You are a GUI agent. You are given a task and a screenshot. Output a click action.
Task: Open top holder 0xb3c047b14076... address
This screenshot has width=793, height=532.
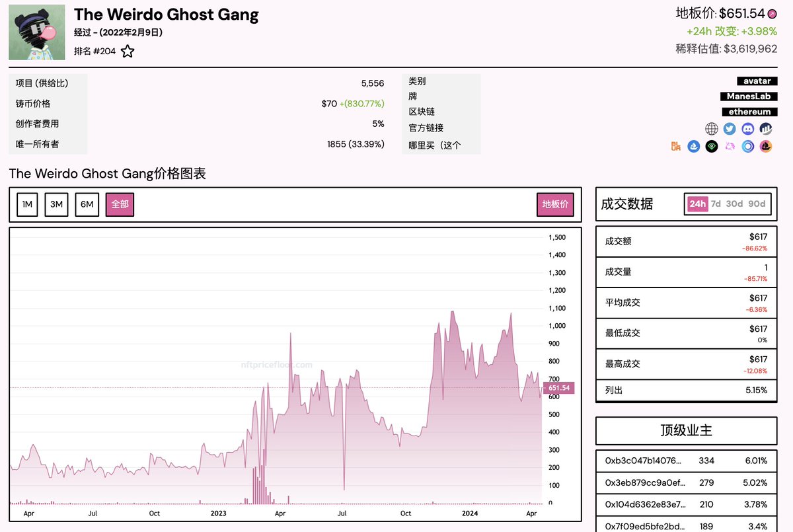coord(643,461)
